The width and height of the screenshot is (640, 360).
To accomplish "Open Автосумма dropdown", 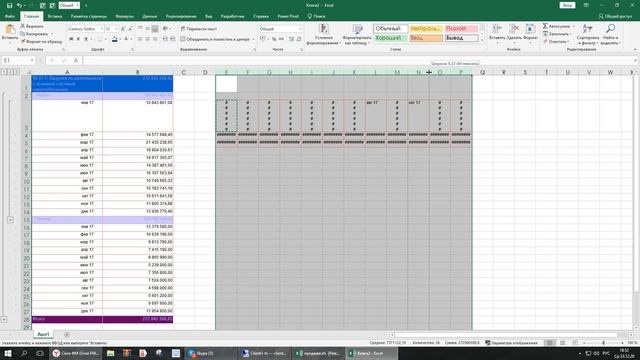I will [573, 26].
